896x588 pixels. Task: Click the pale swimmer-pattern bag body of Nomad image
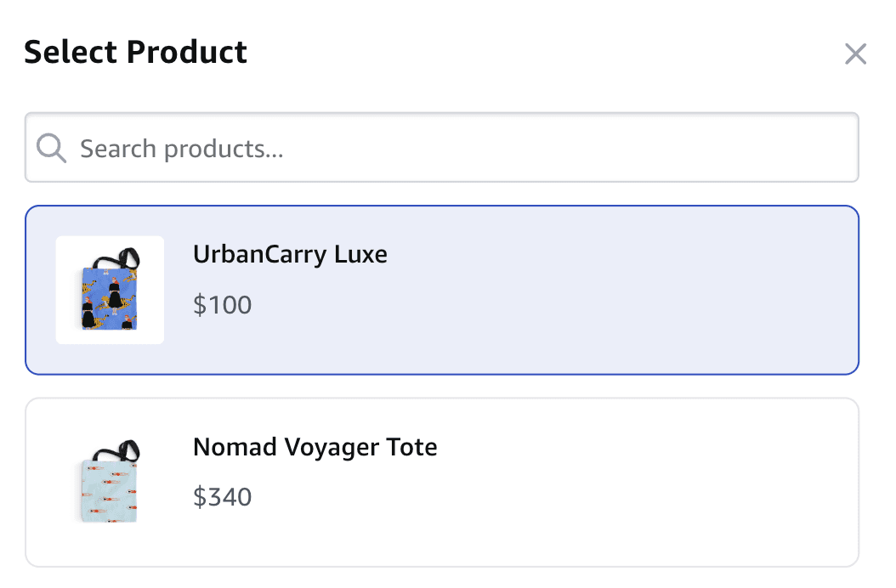[x=109, y=493]
